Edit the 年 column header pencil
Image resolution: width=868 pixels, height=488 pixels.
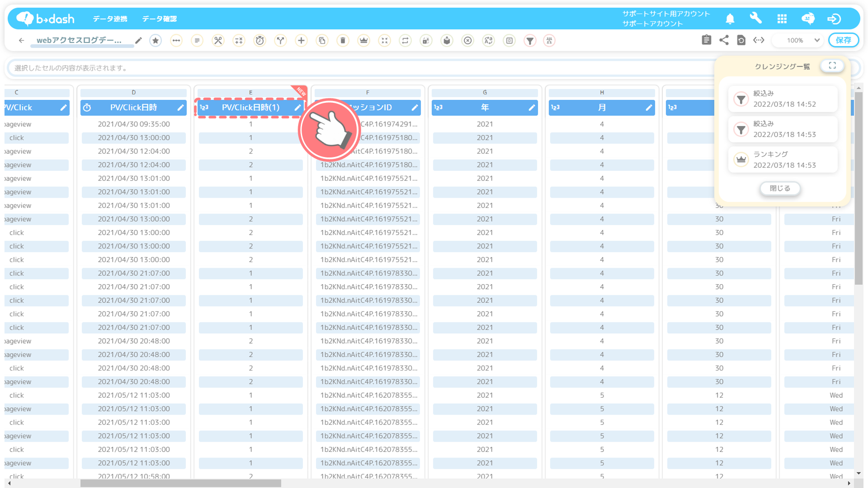coord(532,108)
